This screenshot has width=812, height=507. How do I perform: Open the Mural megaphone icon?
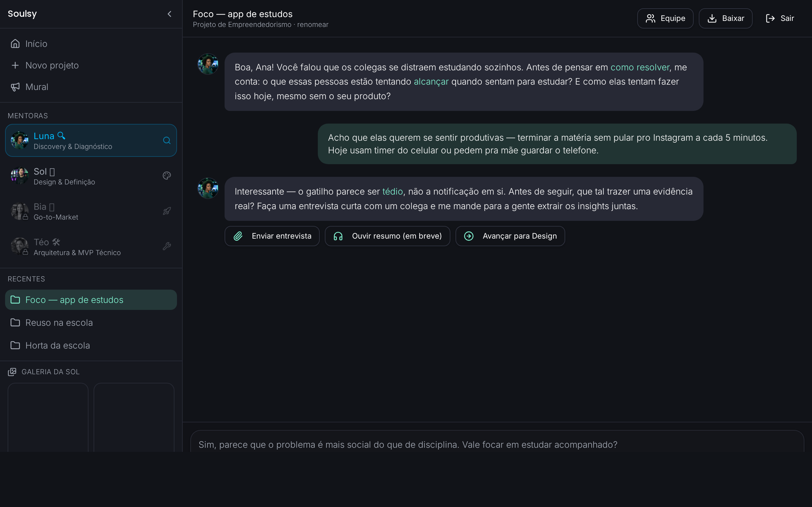click(15, 87)
